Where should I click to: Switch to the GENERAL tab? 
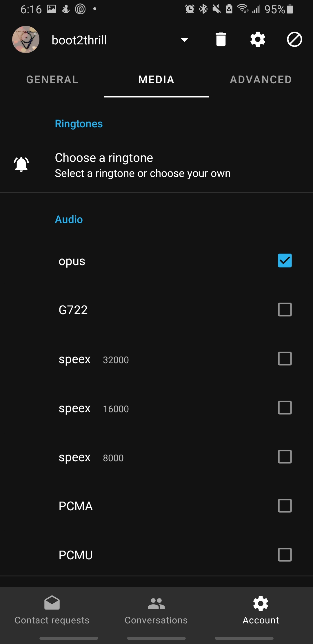pyautogui.click(x=52, y=79)
